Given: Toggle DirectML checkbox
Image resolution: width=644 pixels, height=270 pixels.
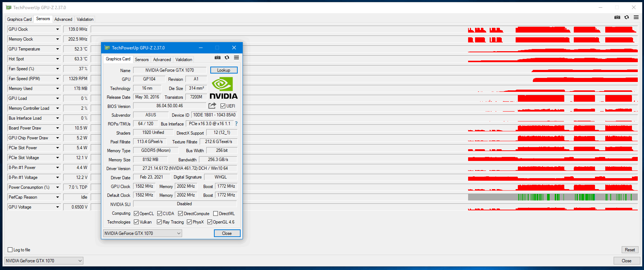Looking at the screenshot, I should click(x=216, y=214).
